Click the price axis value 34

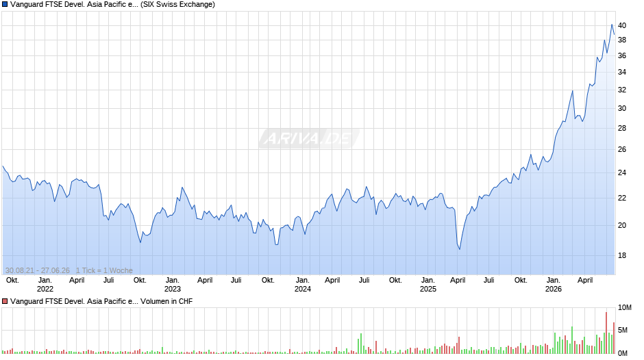coord(622,73)
